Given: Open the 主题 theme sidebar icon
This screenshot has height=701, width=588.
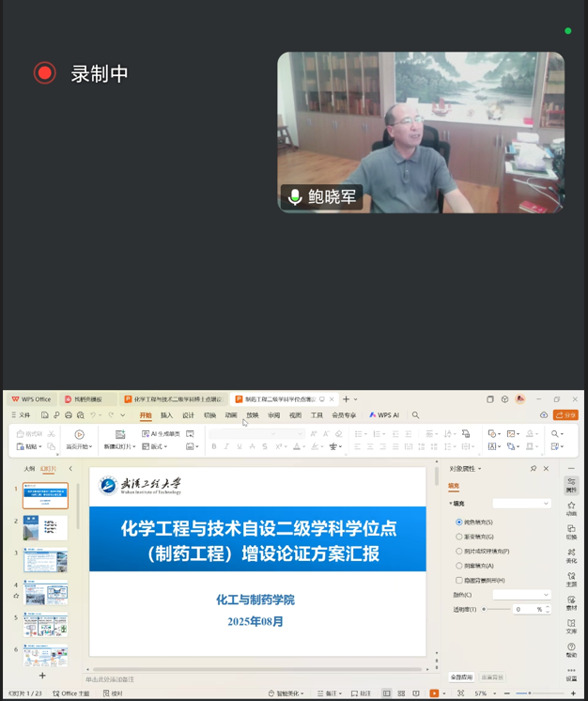Looking at the screenshot, I should click(x=571, y=579).
